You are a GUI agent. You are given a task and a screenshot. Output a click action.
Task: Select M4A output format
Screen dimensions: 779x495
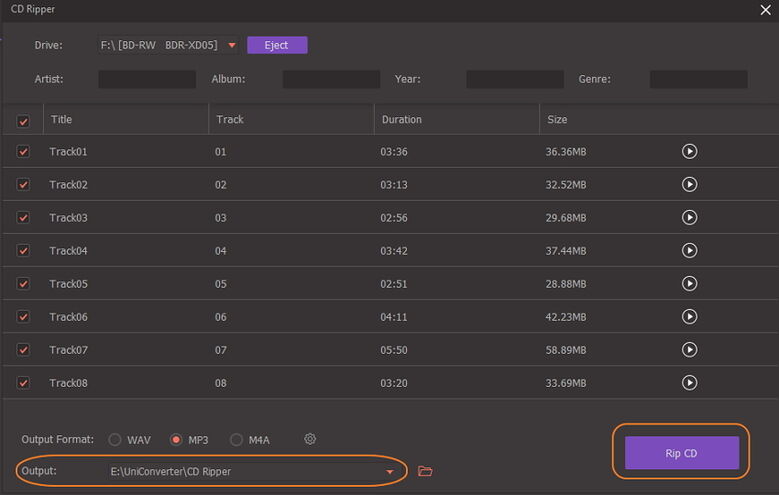click(236, 440)
